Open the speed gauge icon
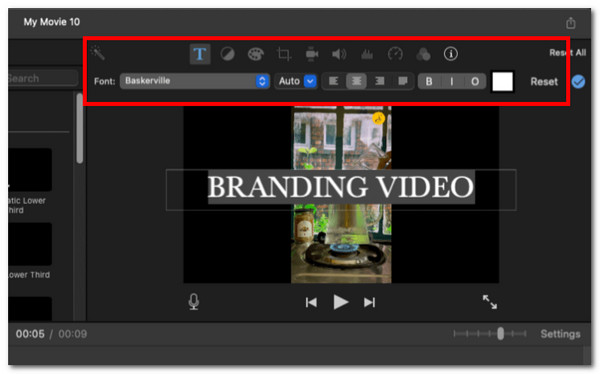Image resolution: width=600 pixels, height=374 pixels. [x=395, y=54]
